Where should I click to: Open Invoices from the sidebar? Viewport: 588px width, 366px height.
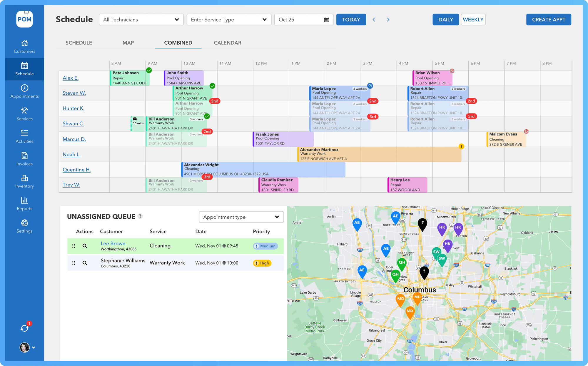(x=24, y=158)
